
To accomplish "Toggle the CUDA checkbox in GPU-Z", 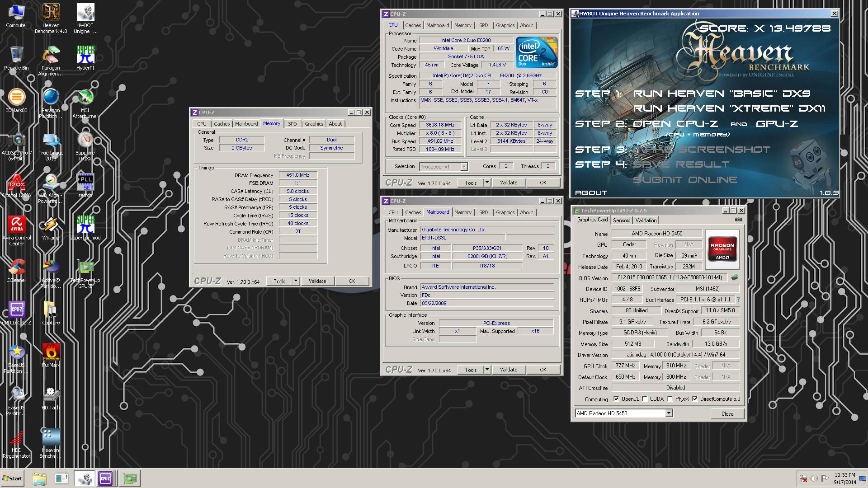I will (645, 399).
